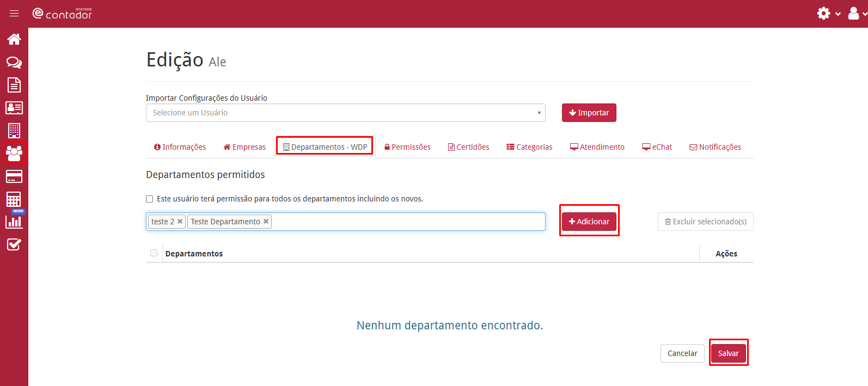Open the Certidões tab
This screenshot has height=386, width=868.
pyautogui.click(x=468, y=147)
